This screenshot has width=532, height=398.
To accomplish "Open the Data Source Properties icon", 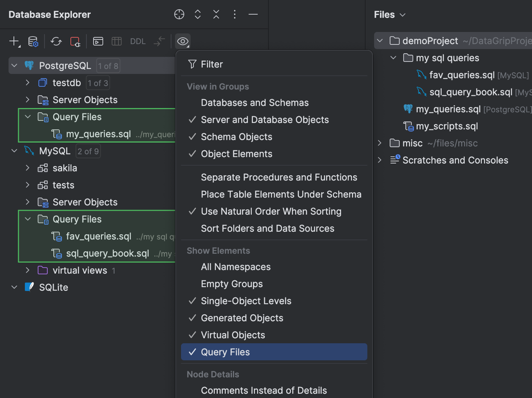I will (x=33, y=41).
